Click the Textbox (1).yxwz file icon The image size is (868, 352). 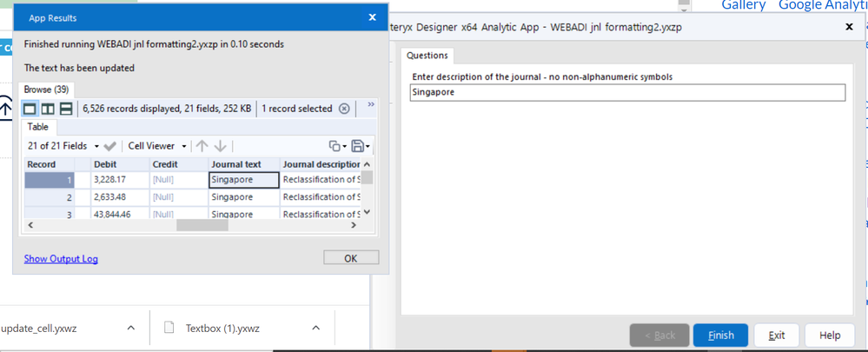[x=170, y=328]
